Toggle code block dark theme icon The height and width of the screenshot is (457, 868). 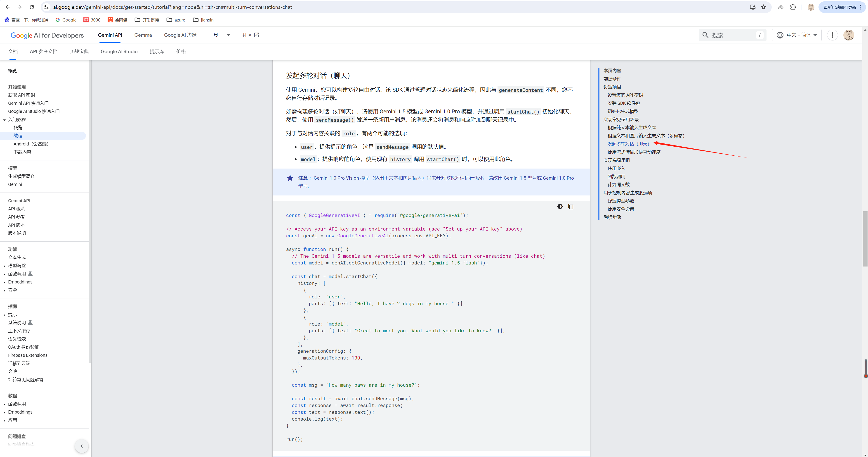(560, 206)
